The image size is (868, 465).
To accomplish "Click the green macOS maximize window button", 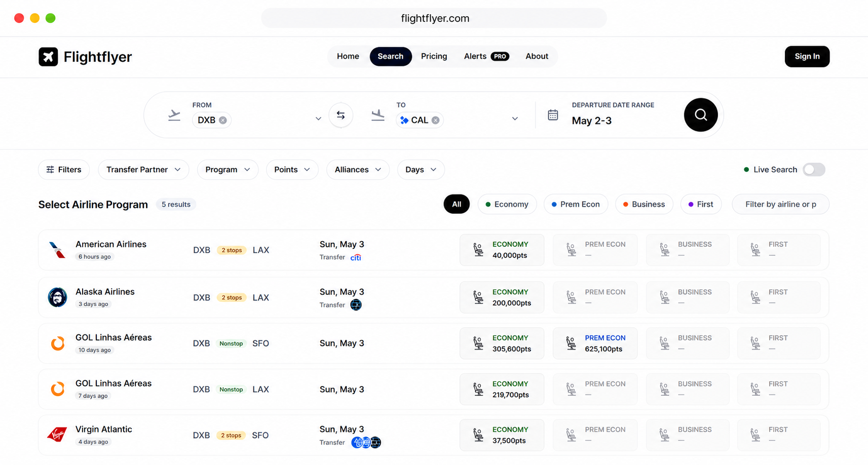I will pyautogui.click(x=50, y=18).
